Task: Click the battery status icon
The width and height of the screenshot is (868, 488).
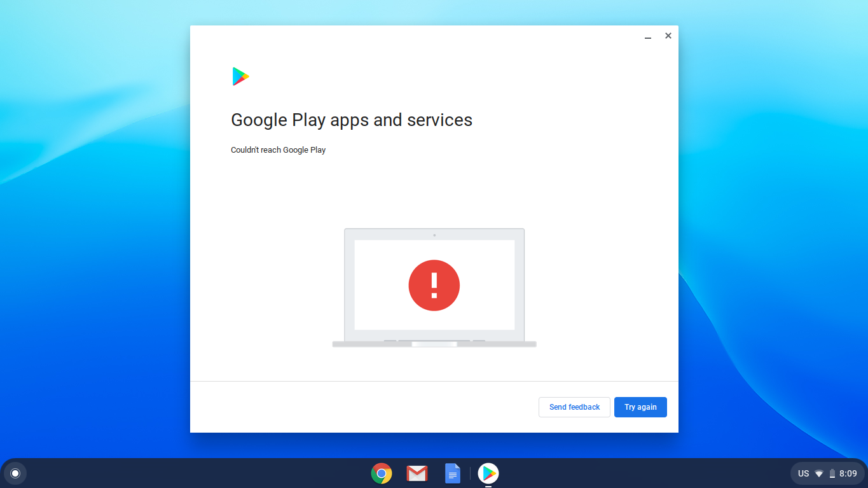Action: (832, 473)
